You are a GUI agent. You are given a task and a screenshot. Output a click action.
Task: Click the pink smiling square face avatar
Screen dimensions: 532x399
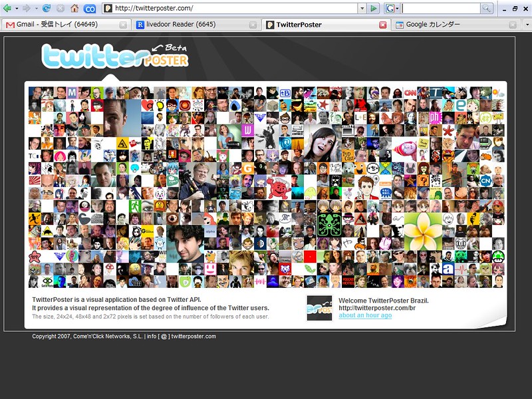(210, 269)
